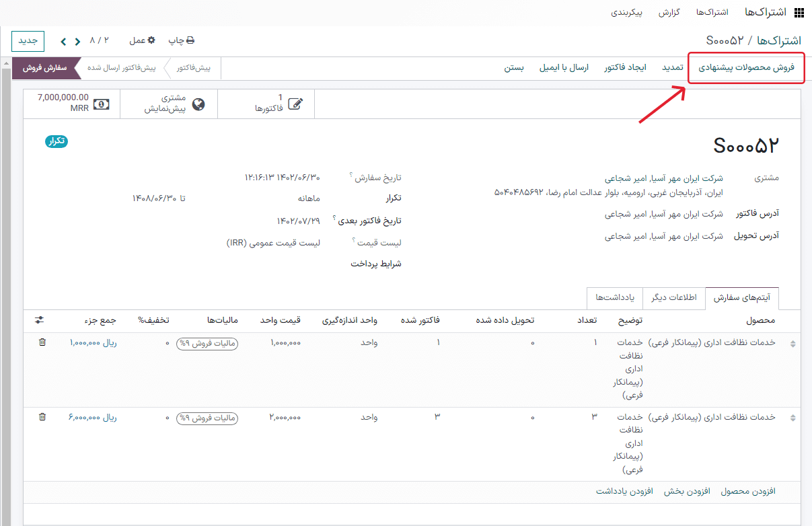Open the عمل gear action menu

pyautogui.click(x=141, y=40)
